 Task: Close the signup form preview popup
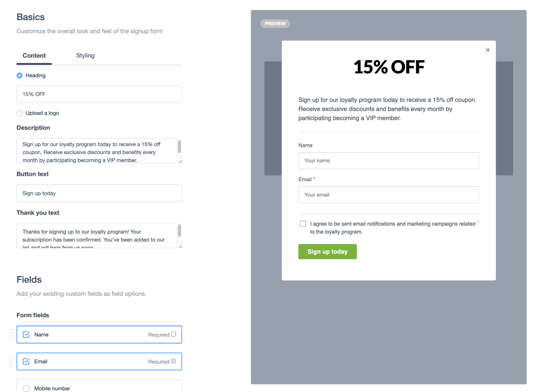click(488, 50)
